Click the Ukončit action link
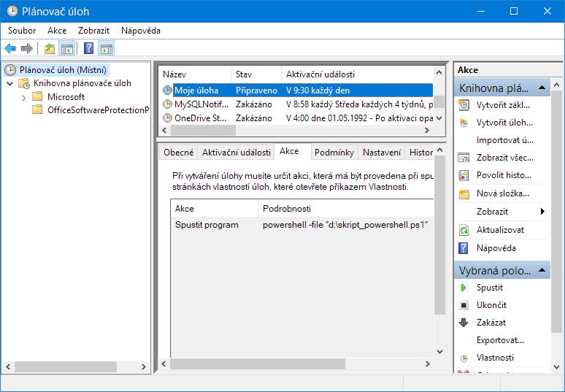The height and width of the screenshot is (392, 565). [x=491, y=305]
